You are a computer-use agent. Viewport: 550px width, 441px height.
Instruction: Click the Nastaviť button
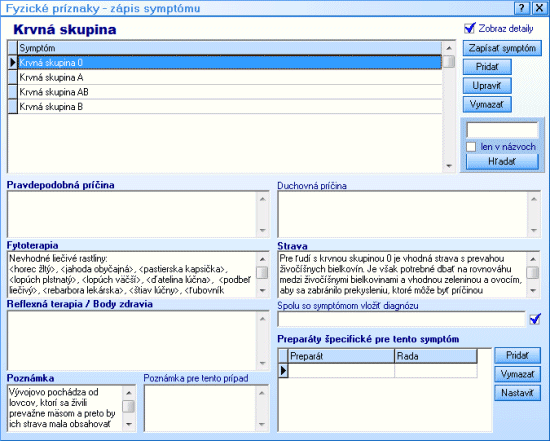pyautogui.click(x=518, y=393)
